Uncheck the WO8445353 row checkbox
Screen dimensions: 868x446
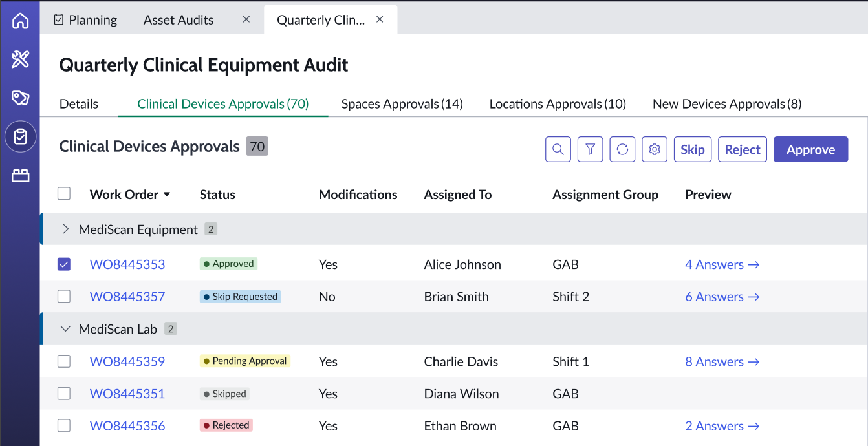(x=64, y=264)
